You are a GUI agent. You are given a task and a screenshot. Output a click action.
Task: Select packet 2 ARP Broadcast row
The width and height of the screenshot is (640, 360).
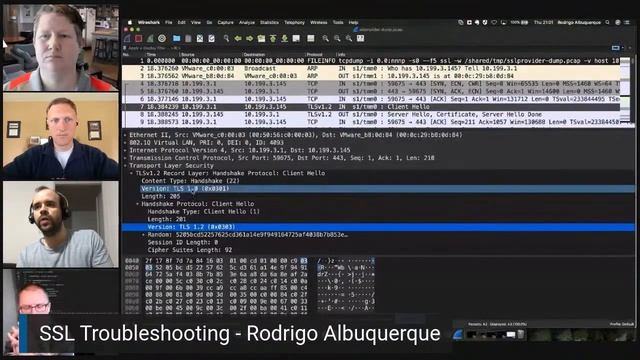tap(371, 68)
